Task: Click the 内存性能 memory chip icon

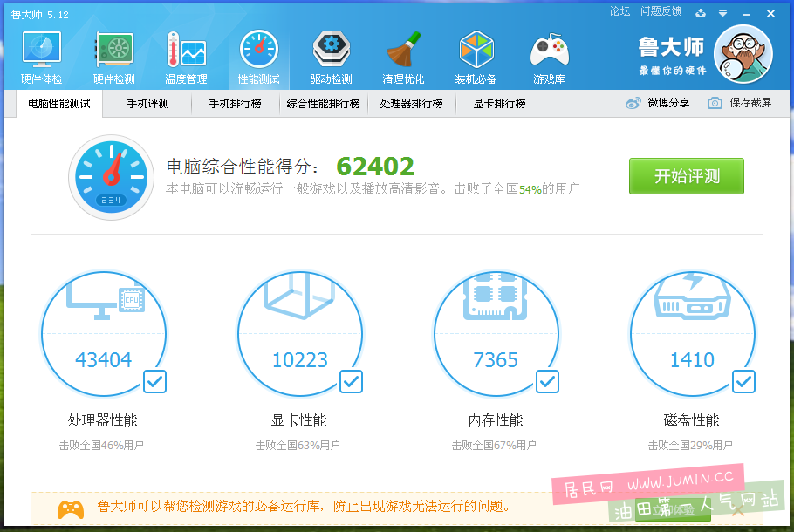Action: pyautogui.click(x=496, y=297)
